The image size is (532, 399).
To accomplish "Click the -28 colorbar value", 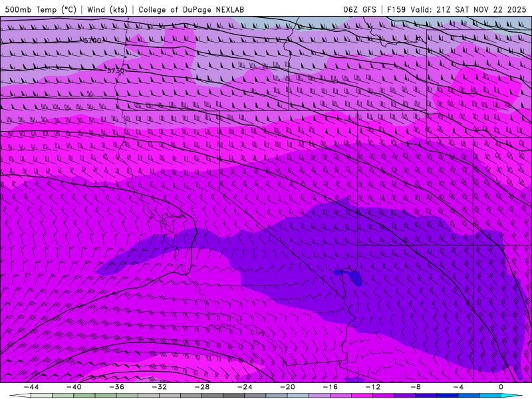I will coord(202,387).
